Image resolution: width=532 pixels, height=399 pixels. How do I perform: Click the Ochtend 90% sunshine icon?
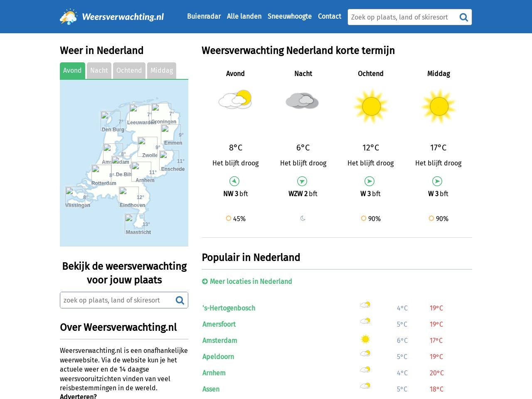(x=364, y=218)
